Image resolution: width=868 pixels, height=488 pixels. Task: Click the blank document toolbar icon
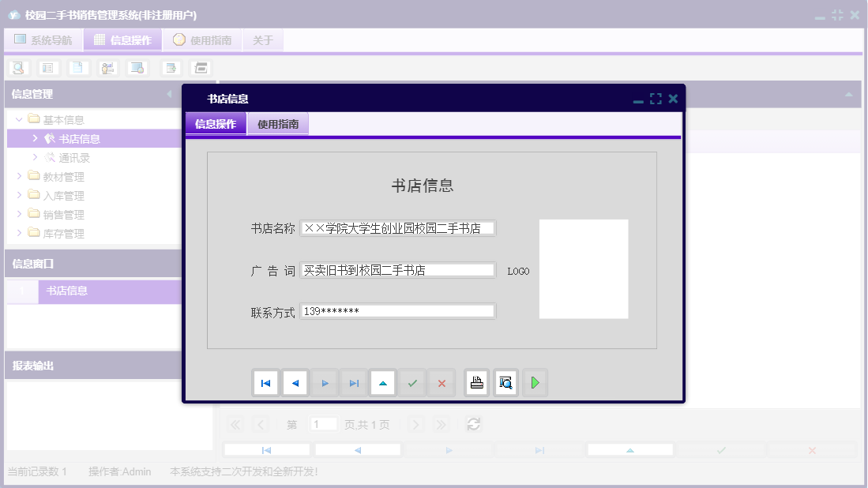pos(77,67)
